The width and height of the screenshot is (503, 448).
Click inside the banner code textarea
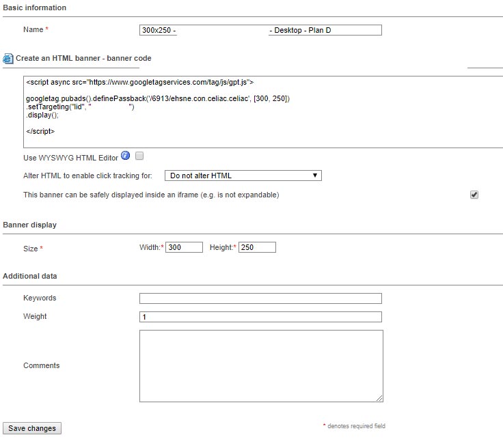[x=263, y=112]
